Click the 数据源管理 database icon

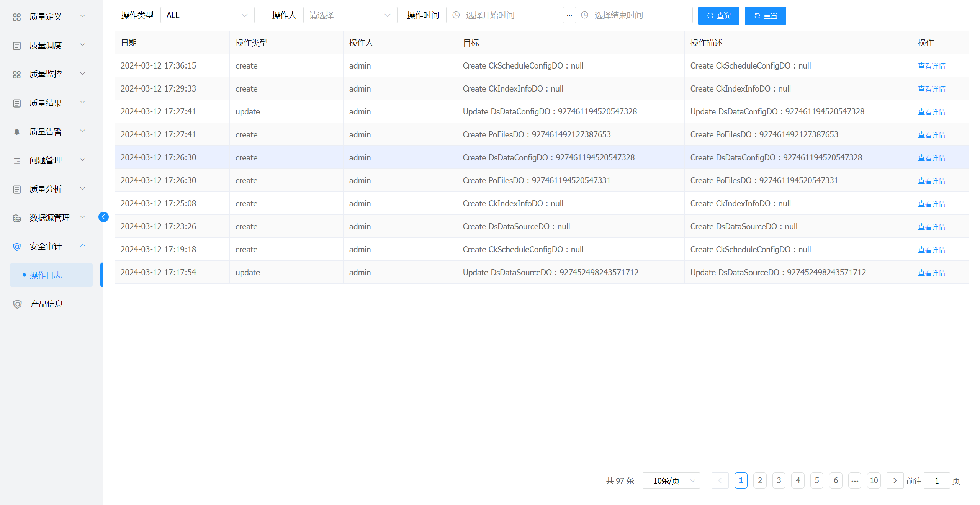(17, 218)
